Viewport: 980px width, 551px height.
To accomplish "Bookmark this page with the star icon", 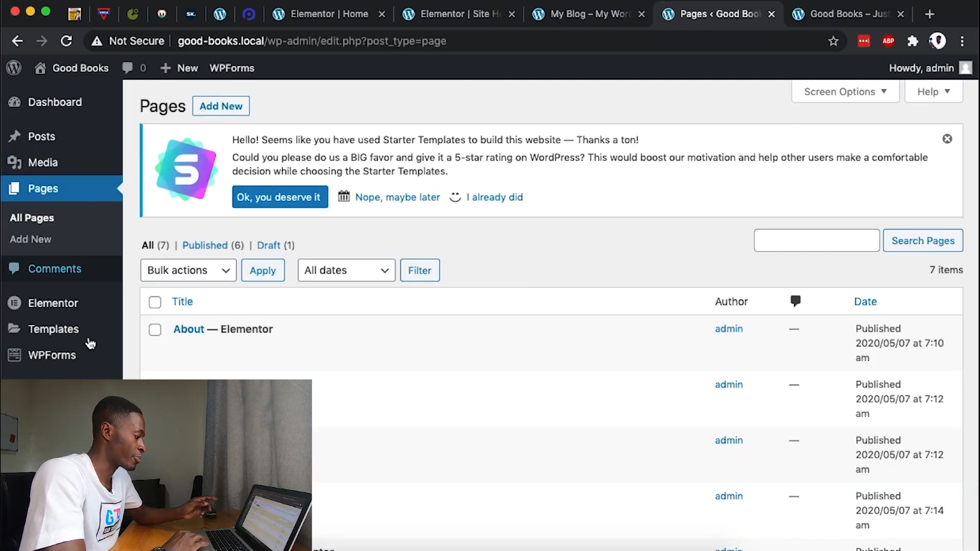I will click(x=833, y=41).
